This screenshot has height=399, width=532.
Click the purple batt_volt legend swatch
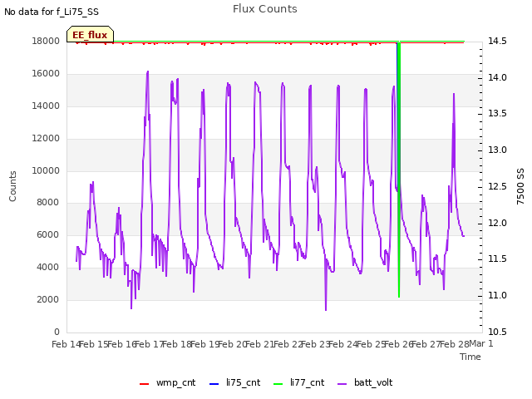(x=342, y=384)
